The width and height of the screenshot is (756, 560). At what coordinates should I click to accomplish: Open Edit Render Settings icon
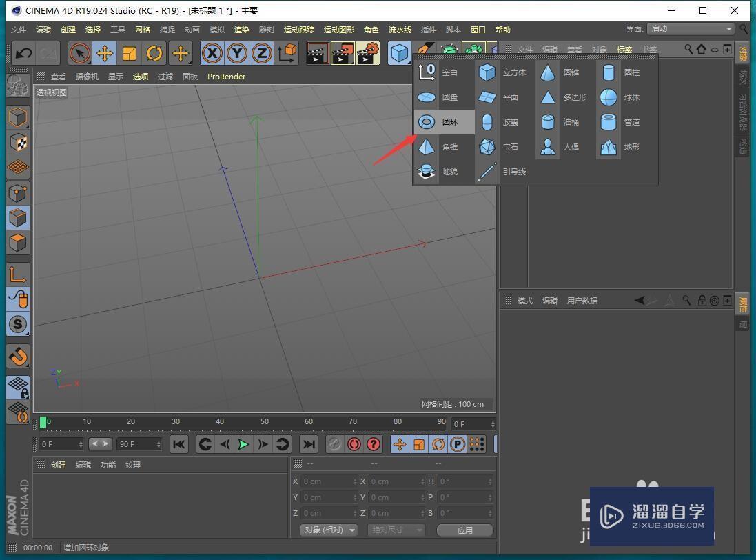[x=368, y=53]
